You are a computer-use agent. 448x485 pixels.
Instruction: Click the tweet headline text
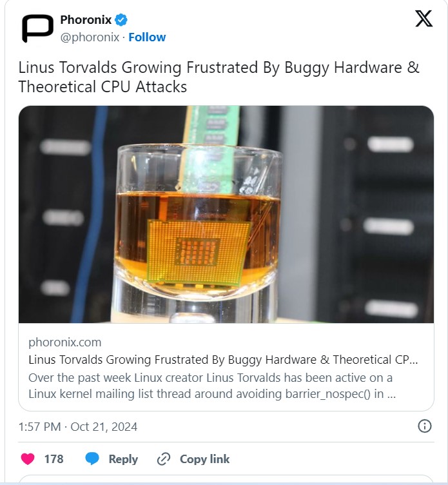[x=219, y=77]
